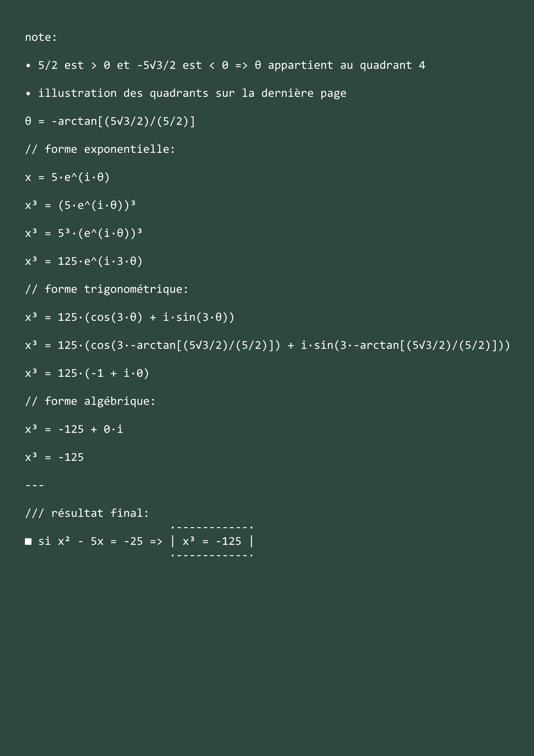Click the comment '// forme algébrique:'
This screenshot has height=756, width=534.
click(90, 401)
